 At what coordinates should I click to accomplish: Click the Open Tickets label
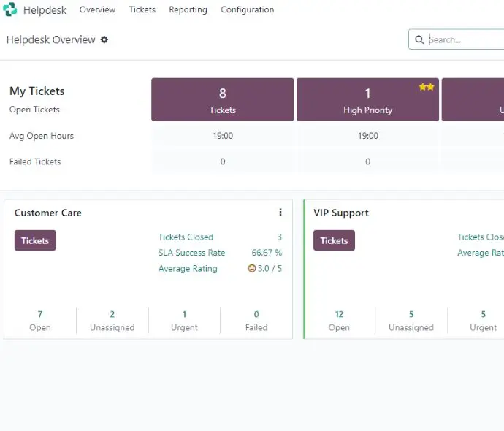click(x=34, y=110)
